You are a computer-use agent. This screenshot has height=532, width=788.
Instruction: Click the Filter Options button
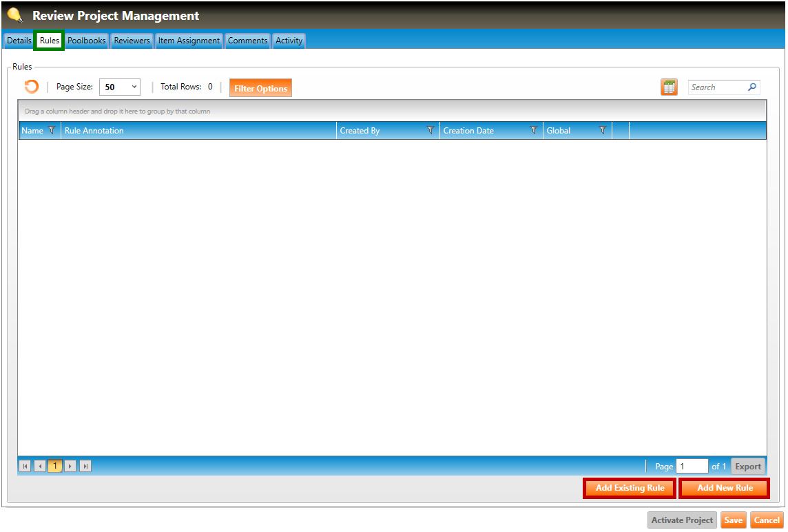coord(260,88)
